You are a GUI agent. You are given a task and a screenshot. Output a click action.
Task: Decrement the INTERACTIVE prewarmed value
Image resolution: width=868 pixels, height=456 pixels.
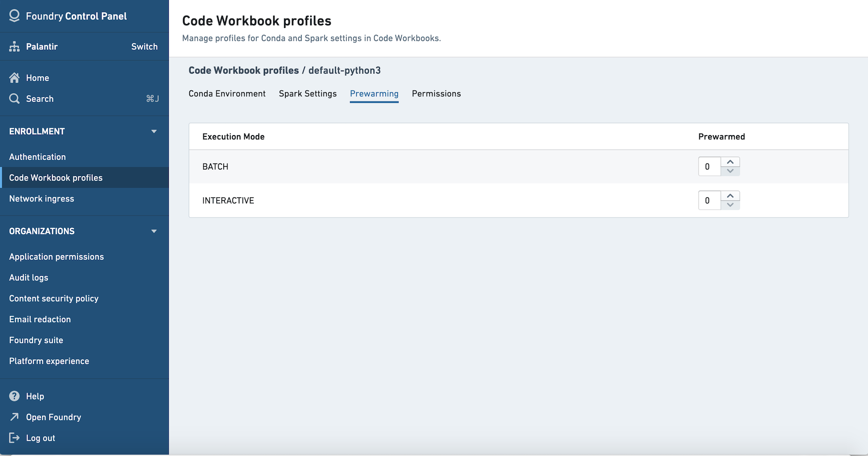(730, 205)
